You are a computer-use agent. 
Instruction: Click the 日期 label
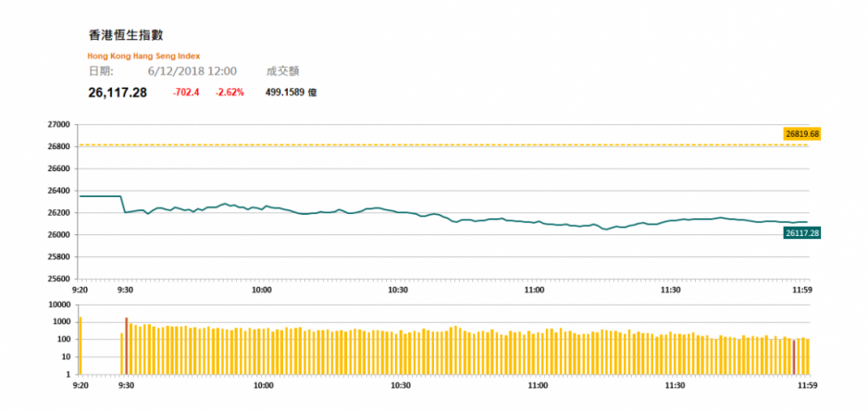(101, 71)
